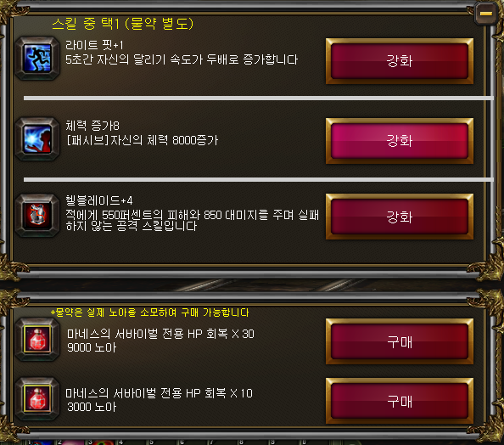Select the HP potion X 10 icon
Image resolution: width=504 pixels, height=445 pixels.
click(37, 398)
